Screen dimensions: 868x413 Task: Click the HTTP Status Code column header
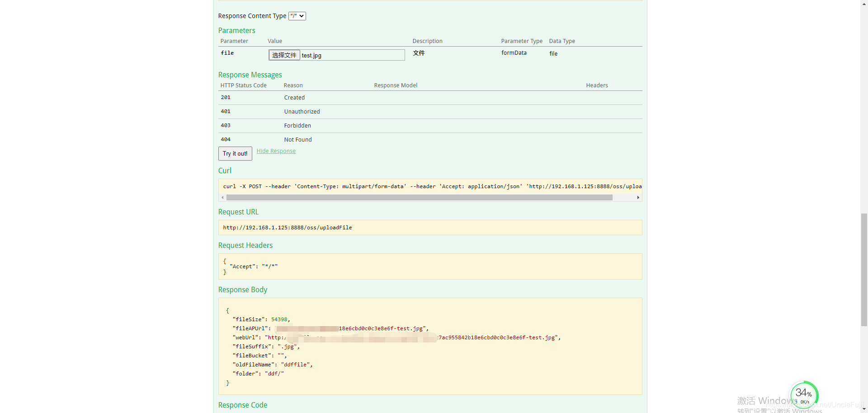tap(243, 85)
